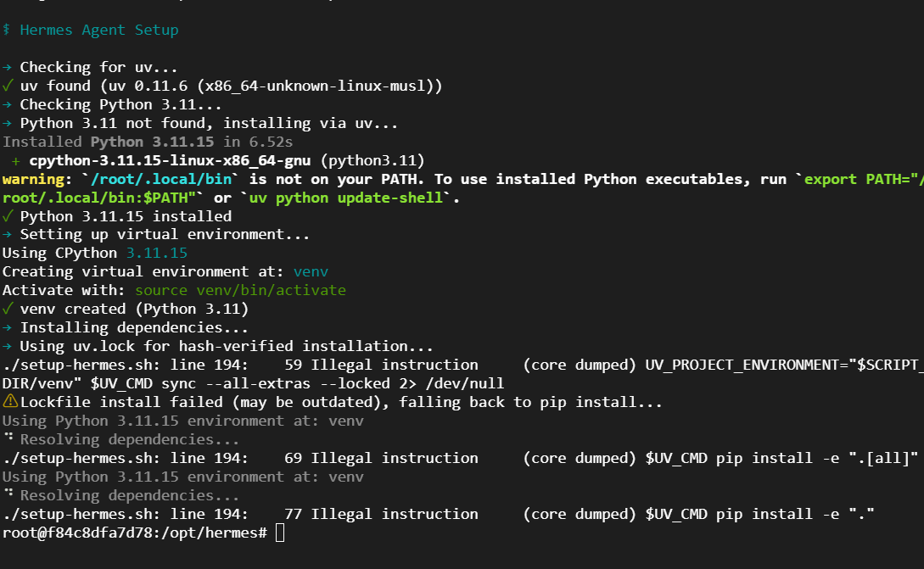
Task: Click the arrow before Using uv.lock line
Action: [x=7, y=346]
